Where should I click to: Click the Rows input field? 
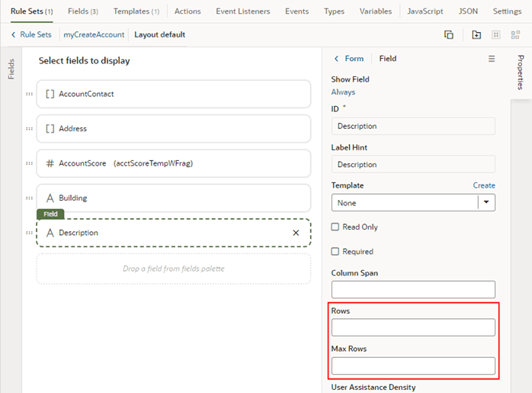413,327
